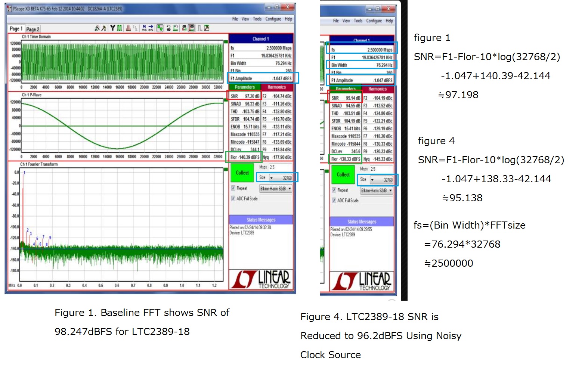Click the blue arrow 'AVG' toolbar icon
Viewport: 588px width, 372px height.
(151, 28)
